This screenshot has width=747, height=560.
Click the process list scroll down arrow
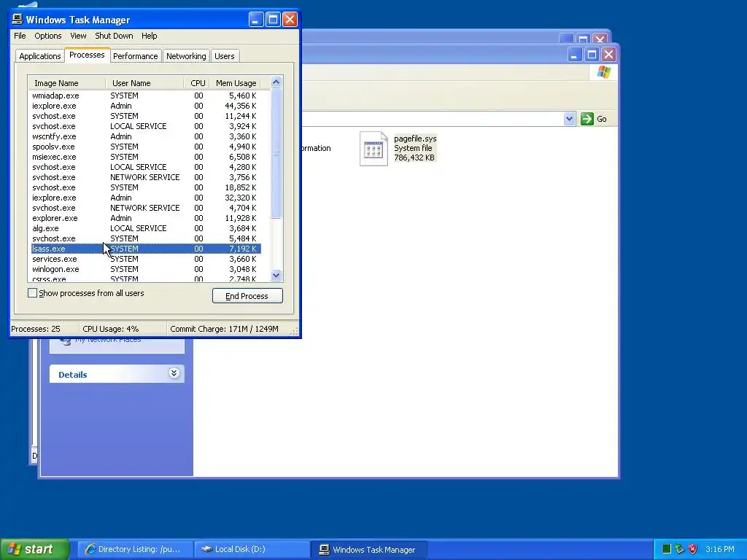tap(276, 275)
